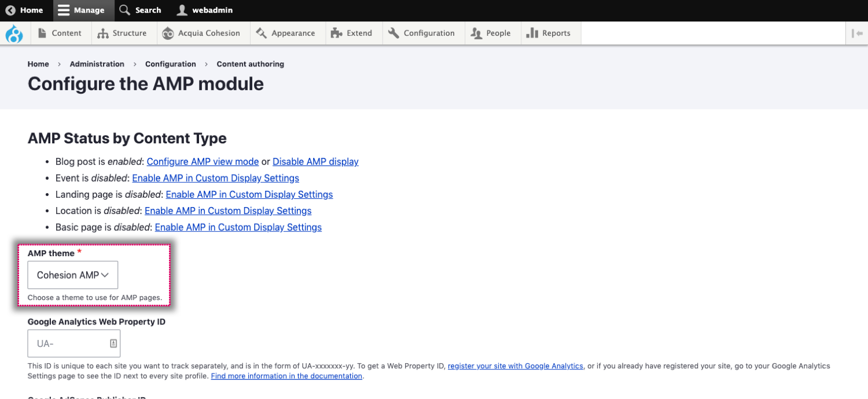Click the autofill icon in the Analytics field
The height and width of the screenshot is (399, 868).
(113, 343)
